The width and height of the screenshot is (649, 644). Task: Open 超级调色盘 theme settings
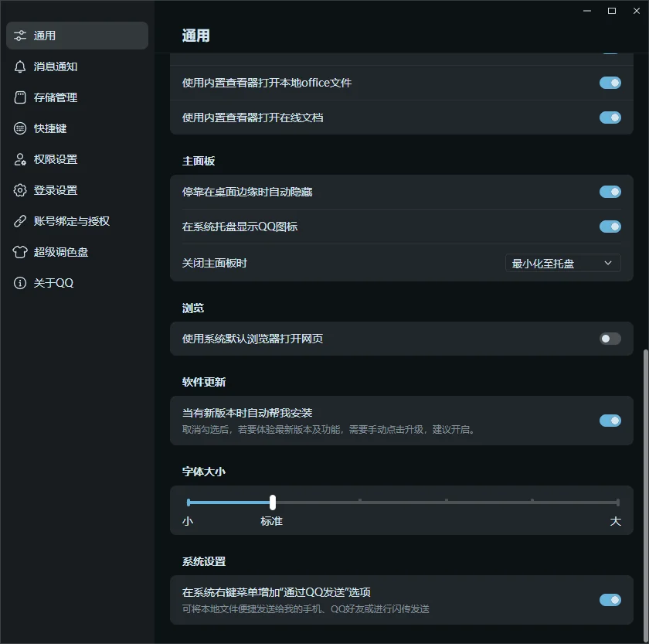77,252
